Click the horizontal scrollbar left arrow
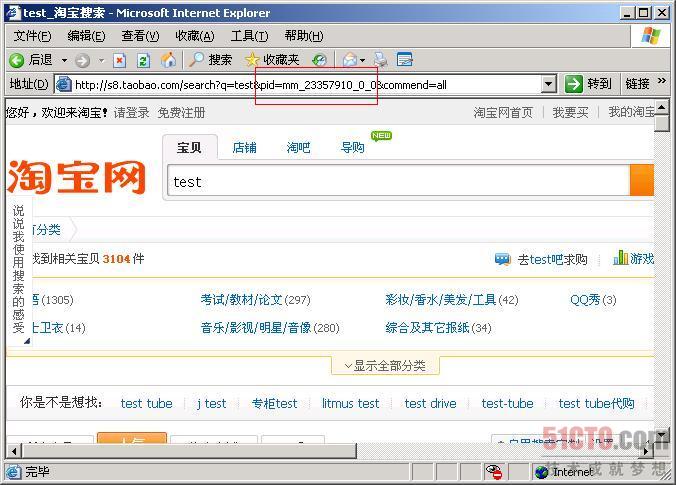This screenshot has width=676, height=485. pos(14,451)
